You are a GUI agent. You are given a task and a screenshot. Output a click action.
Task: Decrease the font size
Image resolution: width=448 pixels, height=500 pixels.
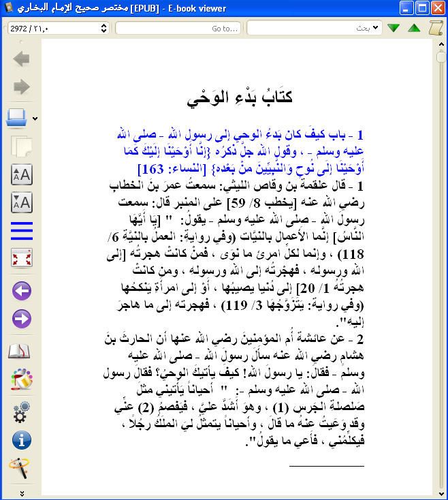coord(21,202)
